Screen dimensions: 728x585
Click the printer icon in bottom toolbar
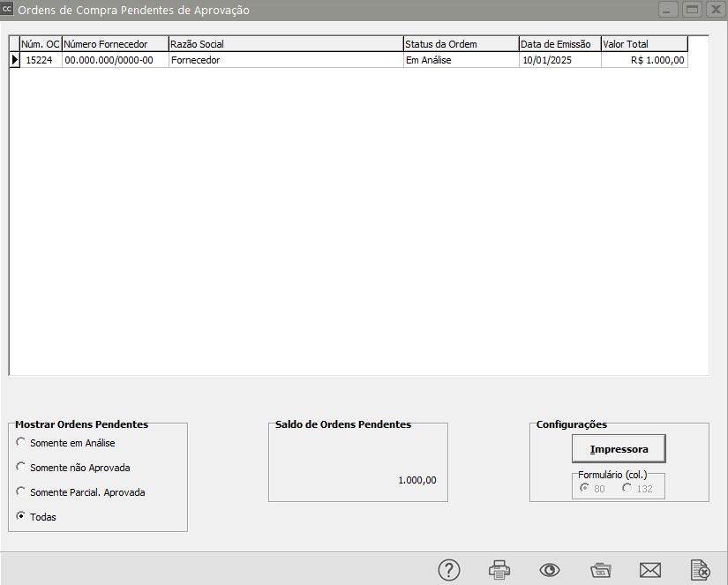tap(499, 570)
